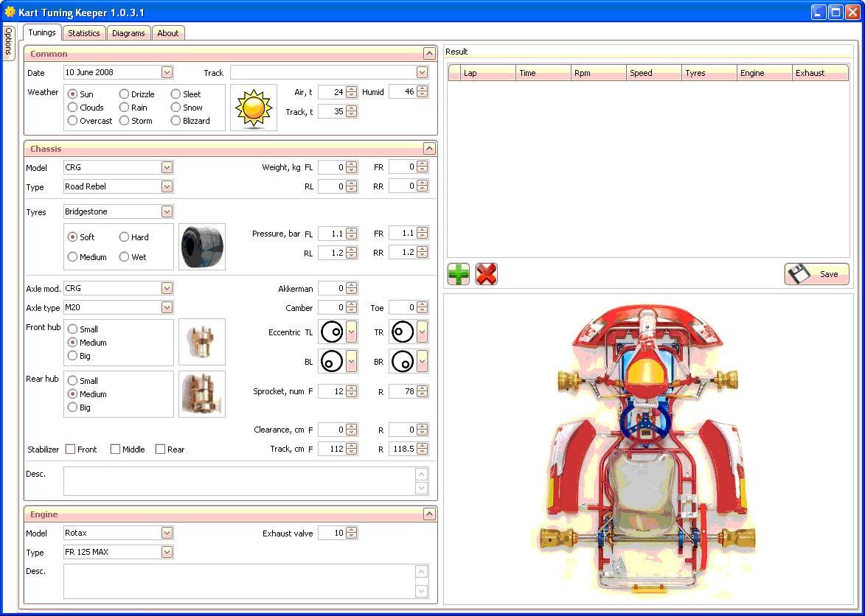Click the red X delete result icon
Image resolution: width=865 pixels, height=616 pixels.
tap(486, 274)
